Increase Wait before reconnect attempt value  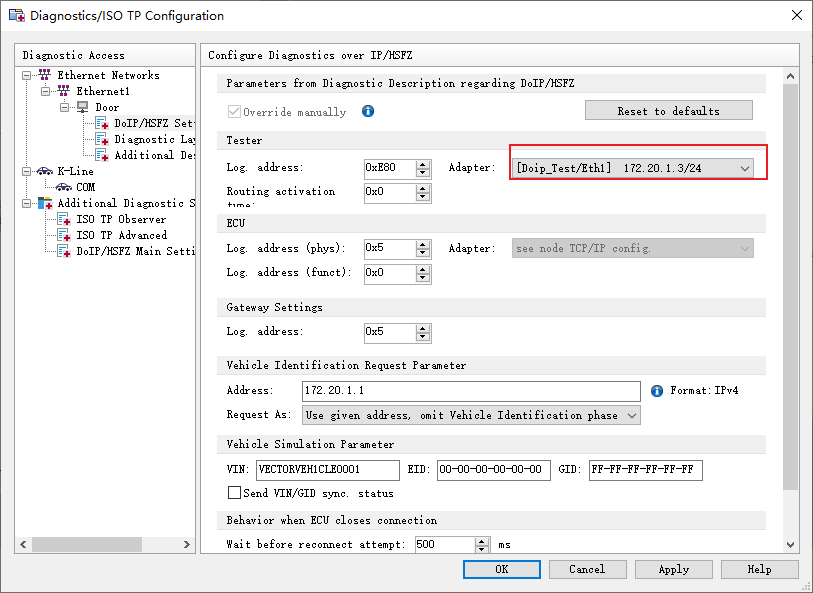[x=482, y=541]
